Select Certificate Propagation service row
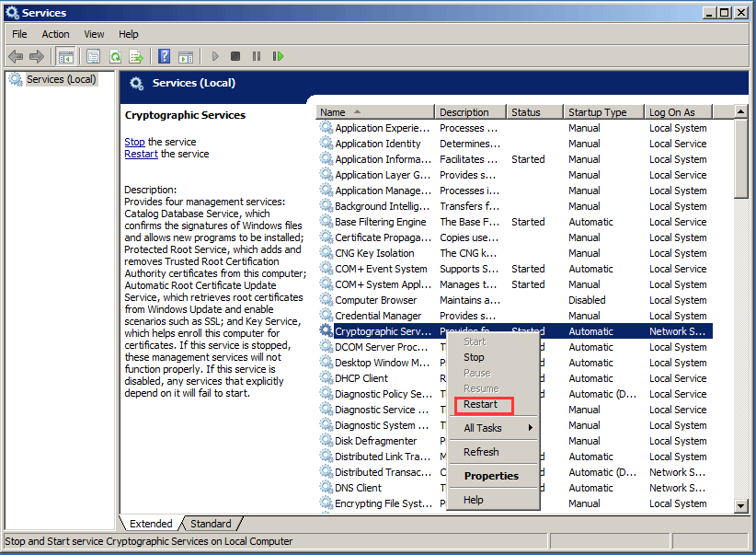The height and width of the screenshot is (555, 756). tap(515, 237)
